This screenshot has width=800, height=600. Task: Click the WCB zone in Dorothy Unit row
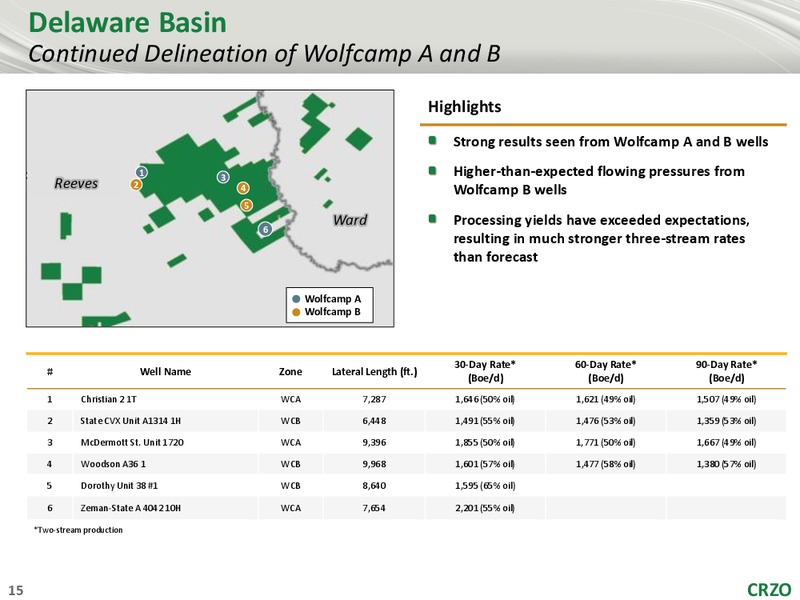pyautogui.click(x=290, y=486)
